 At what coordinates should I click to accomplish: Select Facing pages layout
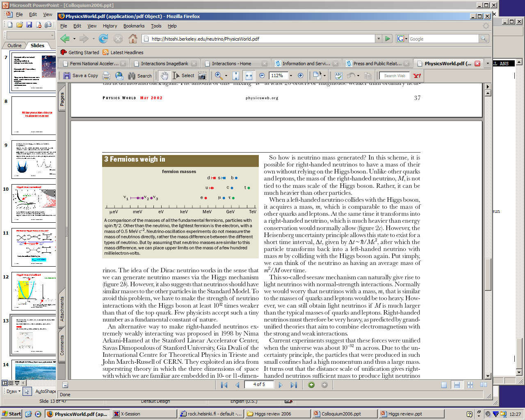click(484, 385)
